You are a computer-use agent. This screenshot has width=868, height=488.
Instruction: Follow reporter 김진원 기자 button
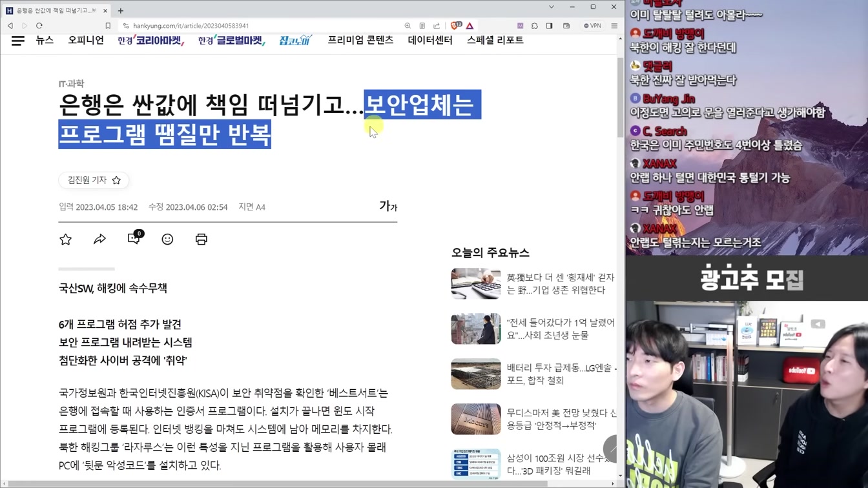pyautogui.click(x=94, y=180)
